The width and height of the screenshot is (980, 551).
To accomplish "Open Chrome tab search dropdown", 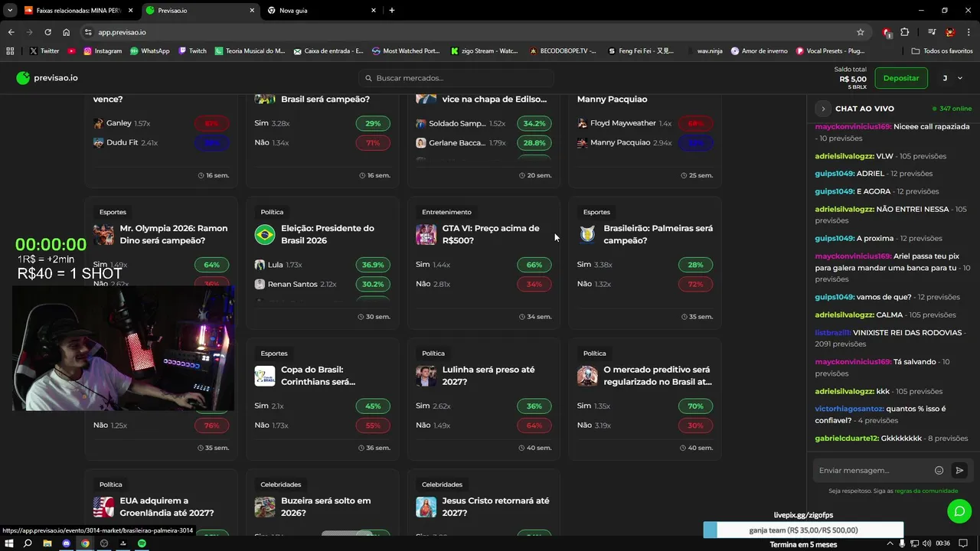I will [x=10, y=11].
